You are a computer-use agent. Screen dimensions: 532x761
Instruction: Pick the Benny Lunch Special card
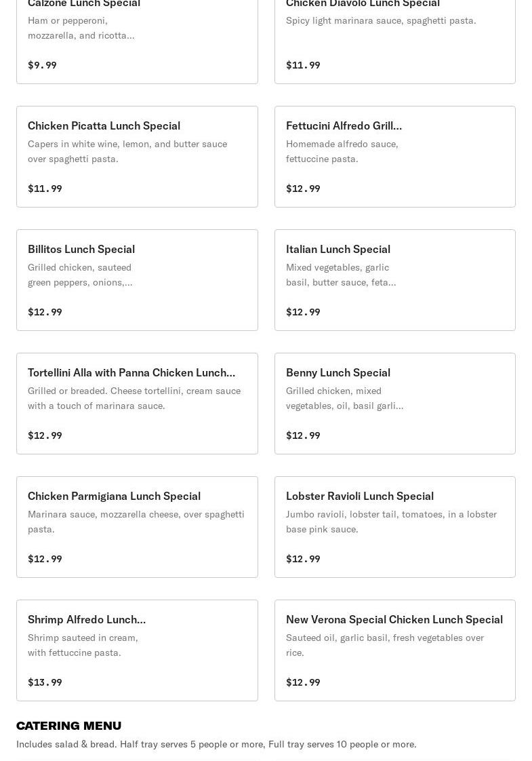(x=394, y=403)
